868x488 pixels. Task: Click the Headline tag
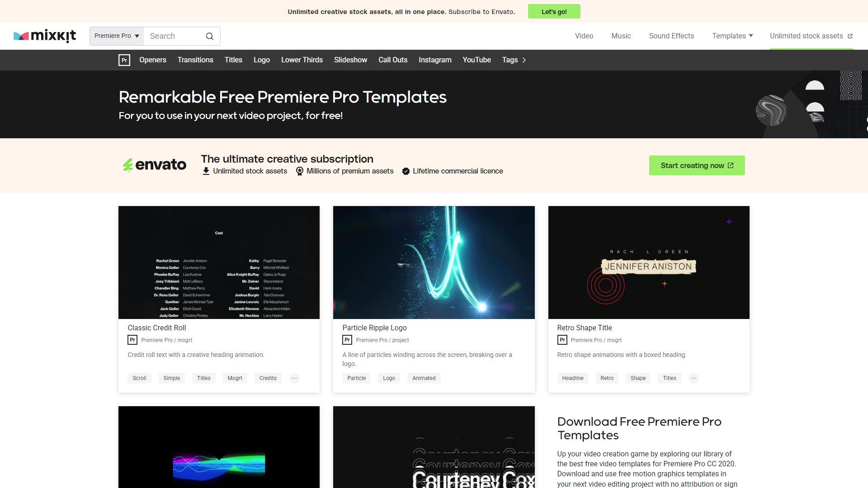coord(573,378)
